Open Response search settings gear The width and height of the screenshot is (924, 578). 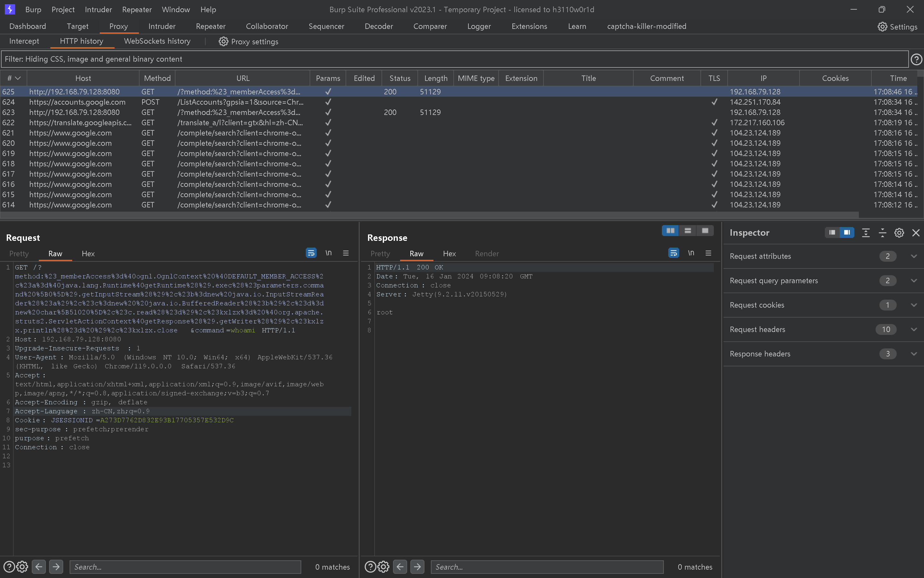point(383,566)
